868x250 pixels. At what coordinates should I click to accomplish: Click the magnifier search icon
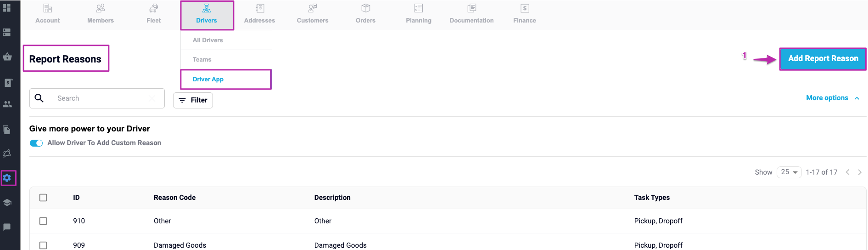[39, 98]
